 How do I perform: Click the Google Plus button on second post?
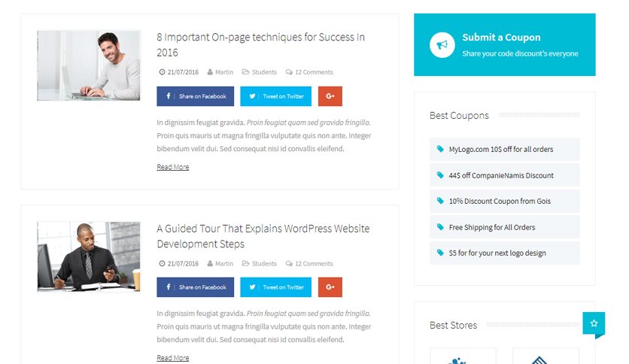[x=330, y=287]
